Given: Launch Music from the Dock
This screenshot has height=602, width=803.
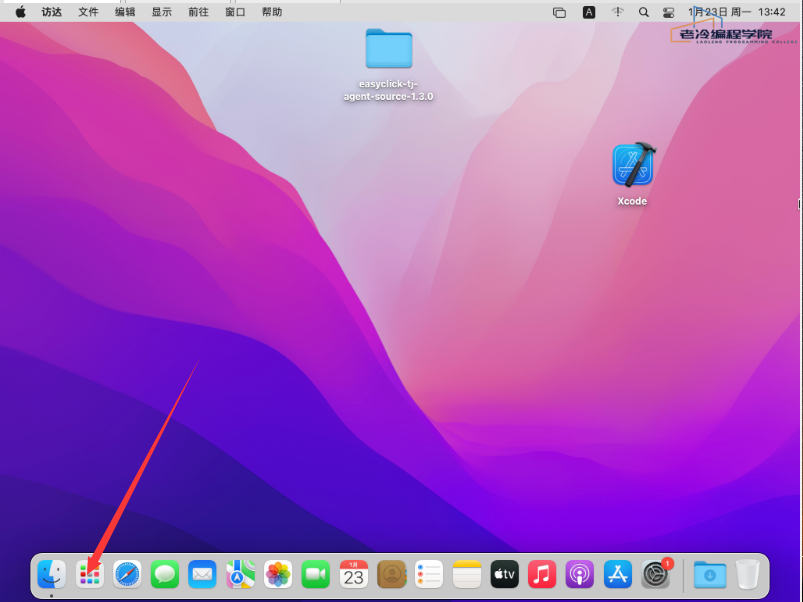Looking at the screenshot, I should [x=542, y=574].
